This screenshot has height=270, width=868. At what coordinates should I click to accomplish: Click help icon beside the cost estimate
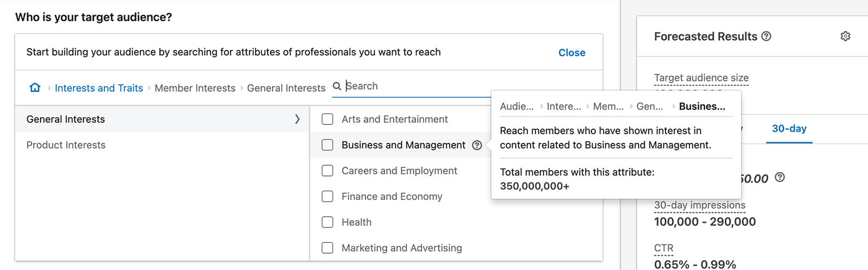click(x=780, y=177)
